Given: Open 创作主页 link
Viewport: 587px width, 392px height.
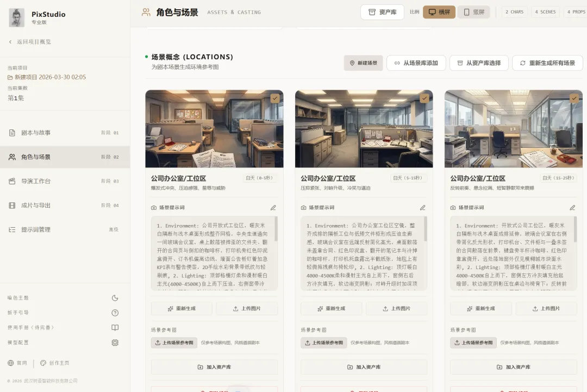Looking at the screenshot, I should (55, 363).
